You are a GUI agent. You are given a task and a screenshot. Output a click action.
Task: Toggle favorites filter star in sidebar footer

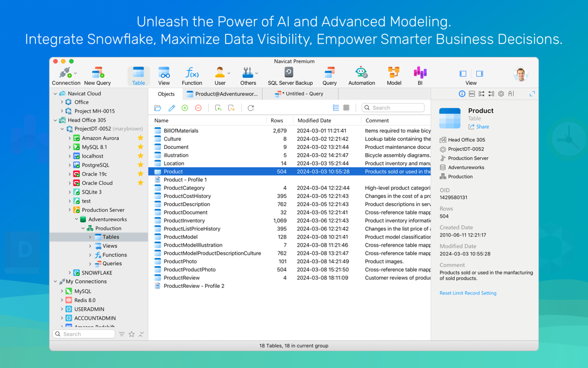[x=132, y=334]
